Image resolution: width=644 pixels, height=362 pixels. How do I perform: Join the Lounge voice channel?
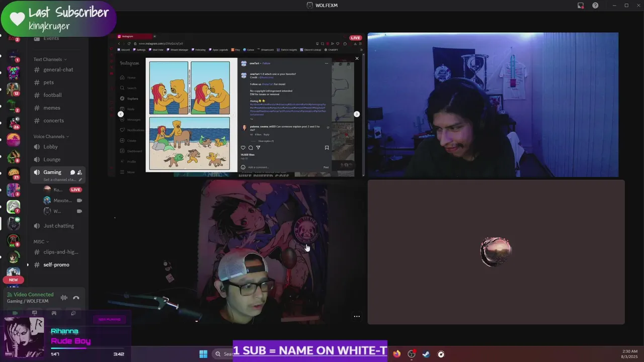[58, 159]
